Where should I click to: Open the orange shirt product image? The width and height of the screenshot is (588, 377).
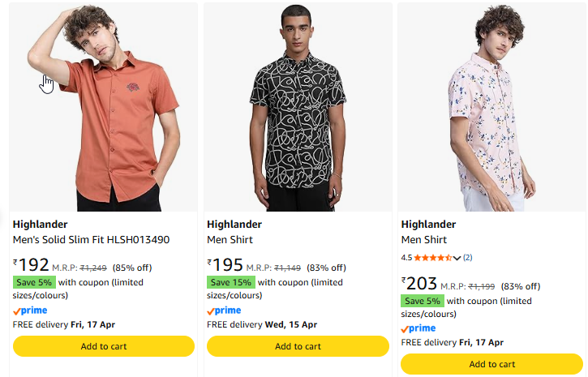(104, 109)
